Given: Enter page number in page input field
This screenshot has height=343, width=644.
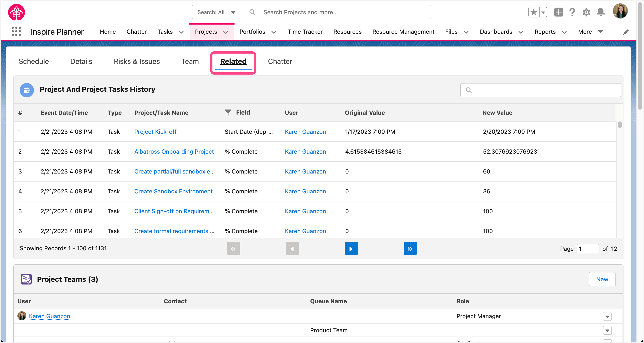Looking at the screenshot, I should click(x=588, y=248).
